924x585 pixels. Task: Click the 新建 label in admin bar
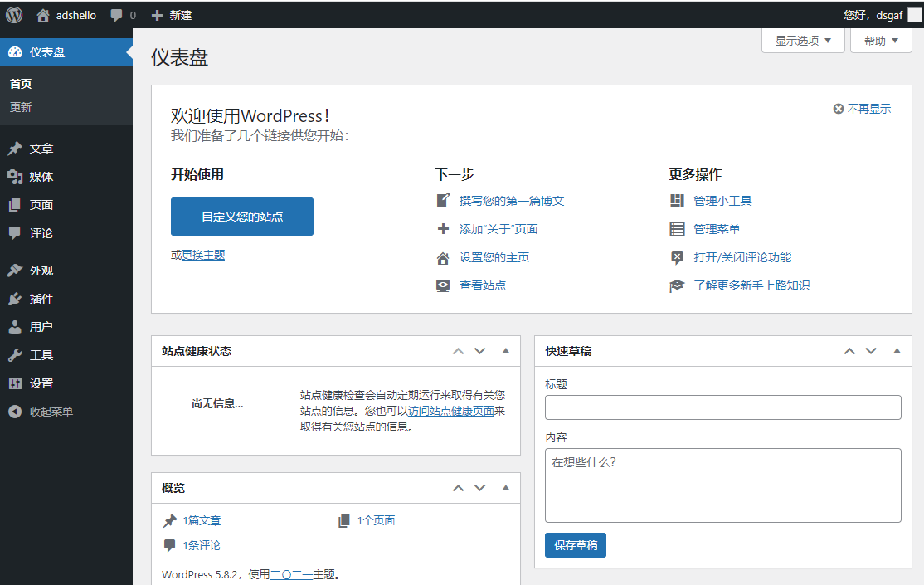(x=180, y=15)
